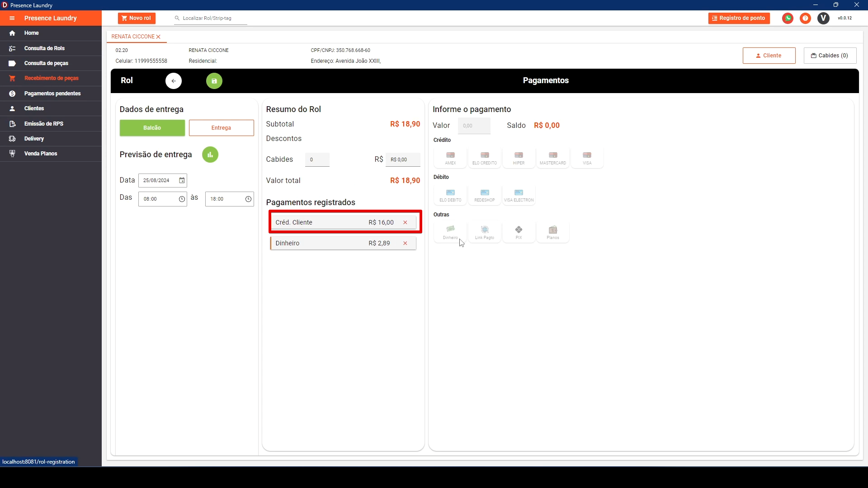Image resolution: width=868 pixels, height=488 pixels.
Task: Toggle the hamburger menu in sidebar header
Action: (12, 18)
